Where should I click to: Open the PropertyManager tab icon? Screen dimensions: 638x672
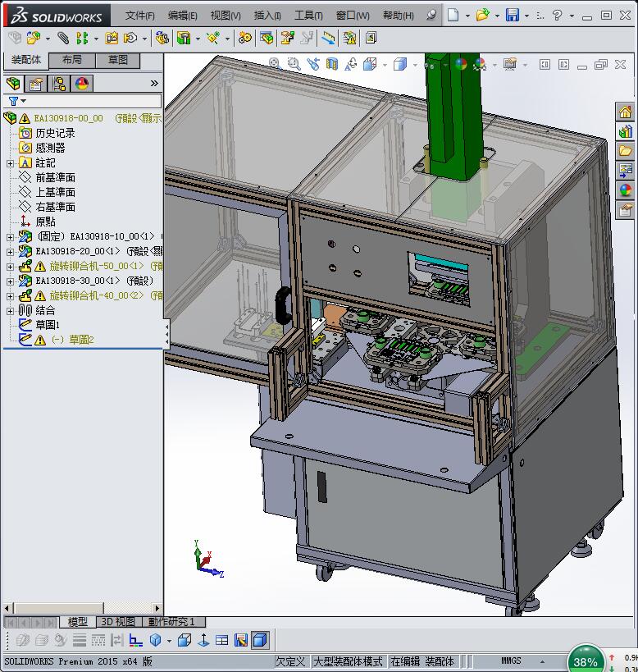click(36, 84)
